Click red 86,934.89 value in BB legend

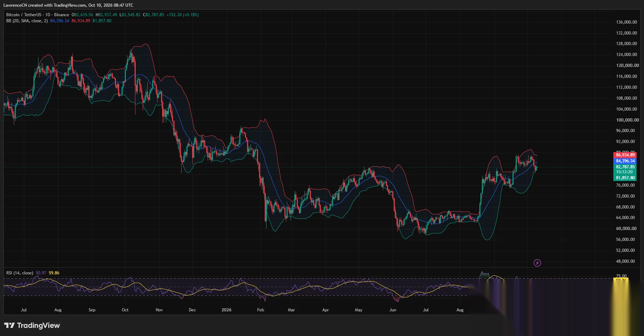tap(81, 21)
